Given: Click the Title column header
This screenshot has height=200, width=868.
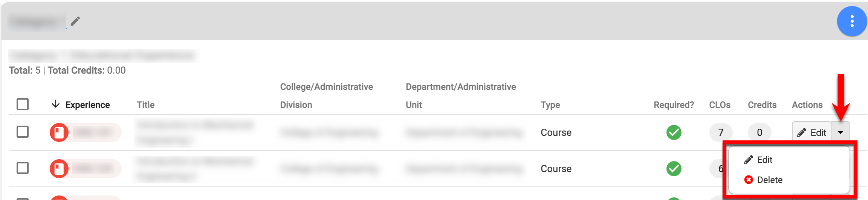Looking at the screenshot, I should click(145, 105).
